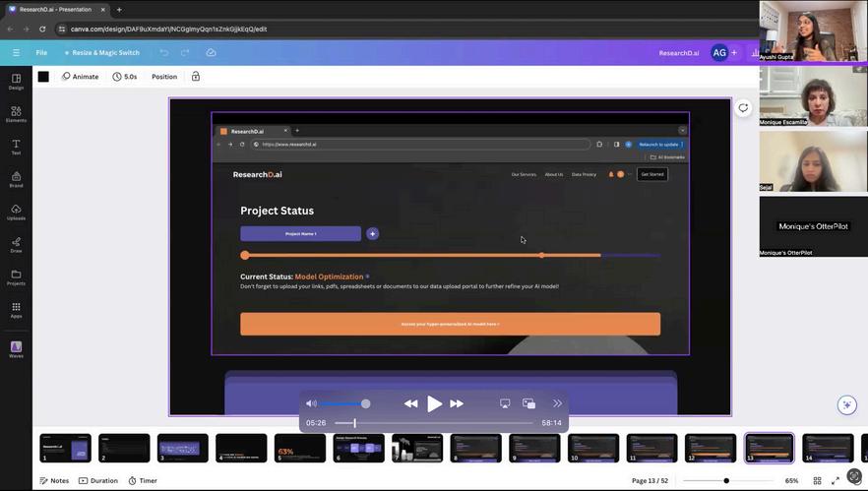
Task: Open a new browser tab
Action: coord(119,10)
